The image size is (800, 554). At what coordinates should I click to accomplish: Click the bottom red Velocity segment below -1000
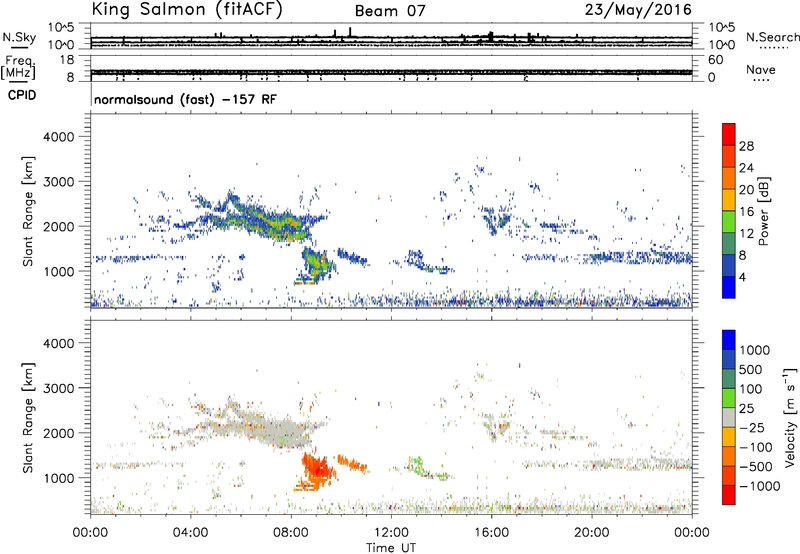[x=729, y=495]
